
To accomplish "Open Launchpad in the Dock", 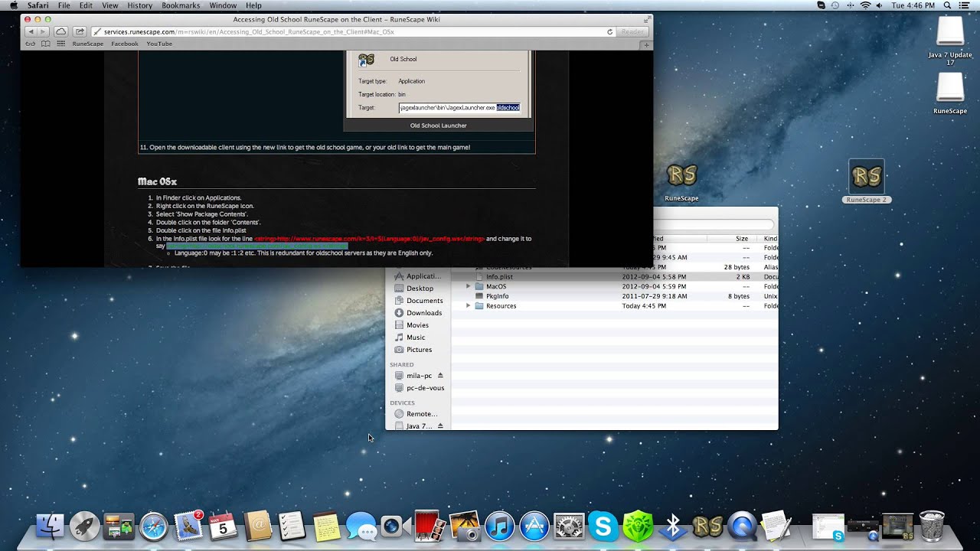I will click(85, 527).
